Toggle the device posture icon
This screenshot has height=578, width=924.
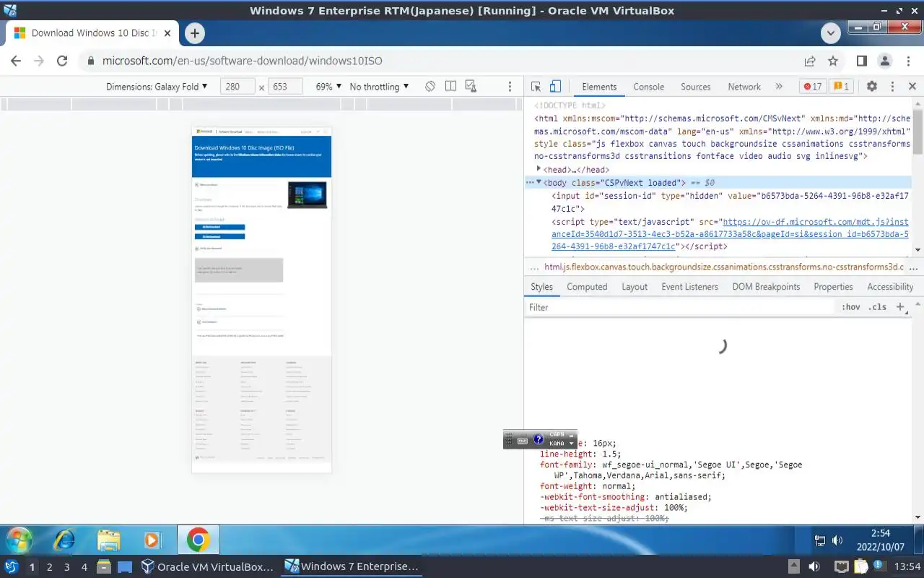tap(471, 87)
